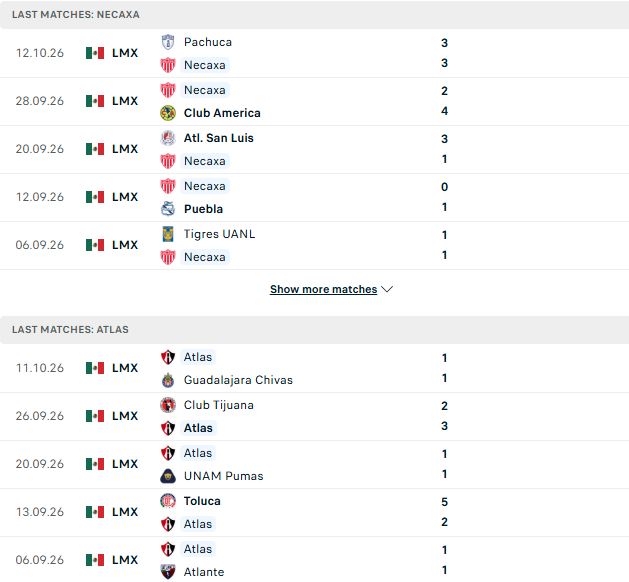Click the chevron beside Show more matches
The image size is (629, 582).
tap(387, 289)
